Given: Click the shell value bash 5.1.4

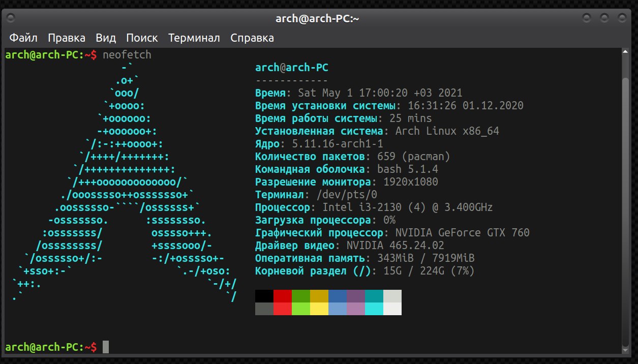Looking at the screenshot, I should (408, 169).
